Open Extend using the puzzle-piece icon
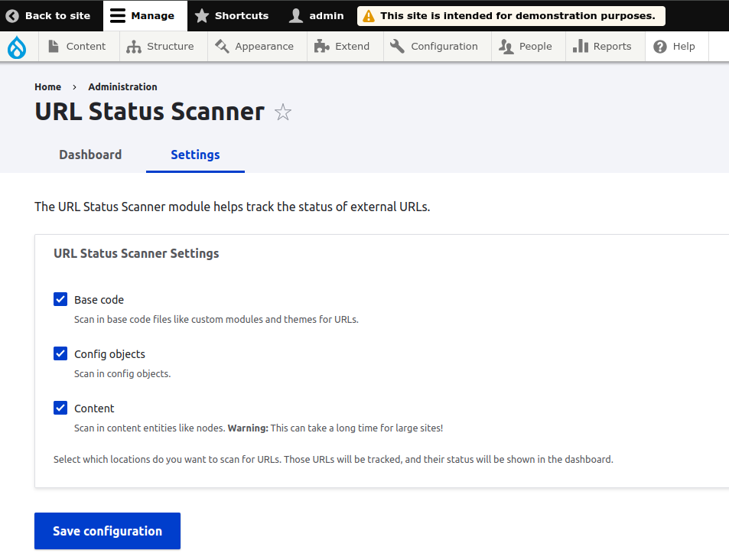This screenshot has width=729, height=560. 321,46
